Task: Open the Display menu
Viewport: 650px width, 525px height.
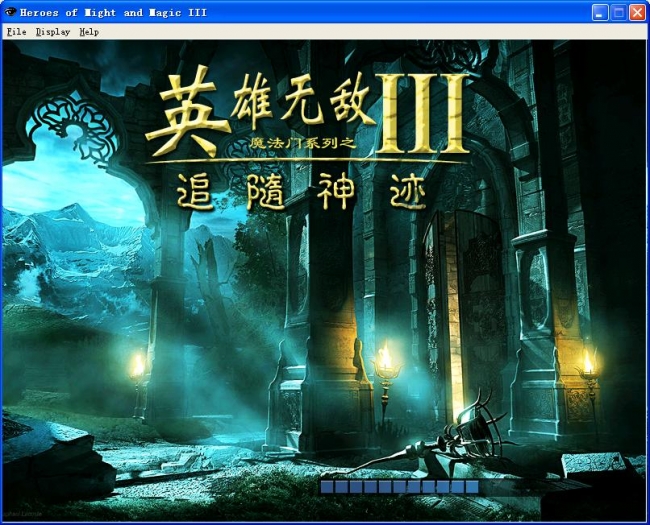Action: coord(53,32)
